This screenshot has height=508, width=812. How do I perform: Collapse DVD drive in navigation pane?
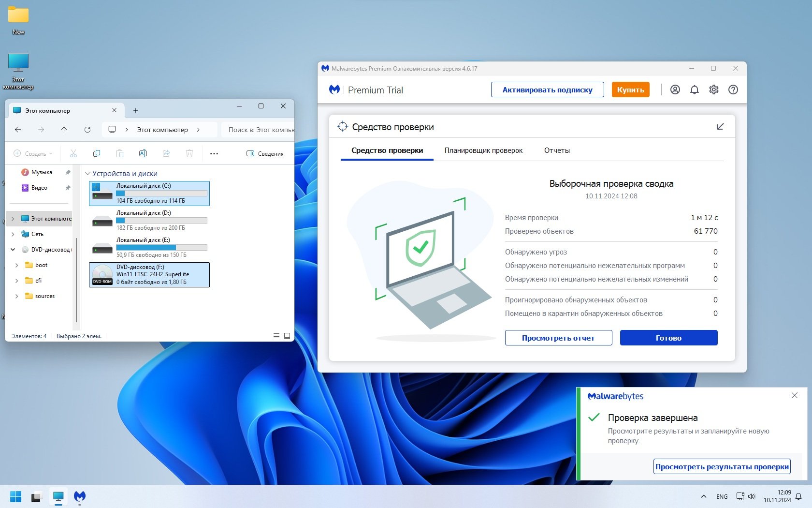13,250
